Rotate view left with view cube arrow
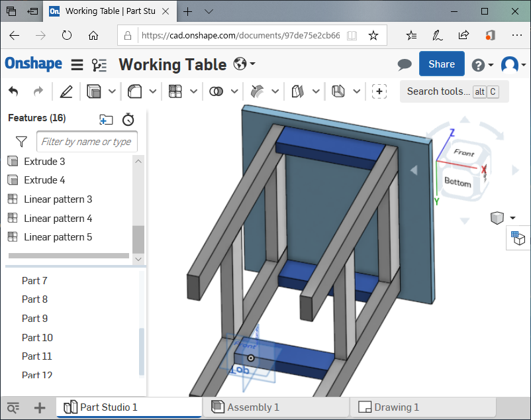This screenshot has height=420, width=531. point(414,170)
